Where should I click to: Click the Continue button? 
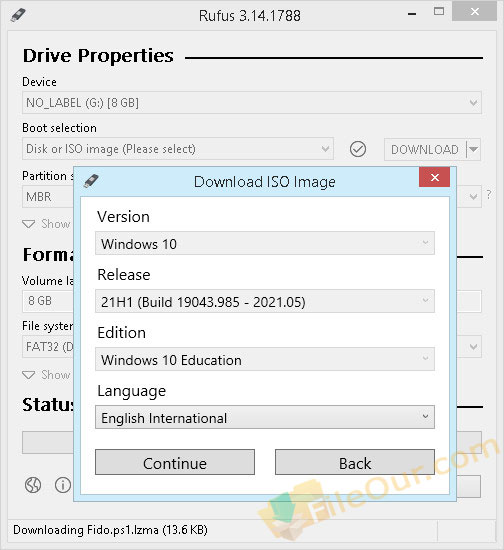(x=175, y=462)
